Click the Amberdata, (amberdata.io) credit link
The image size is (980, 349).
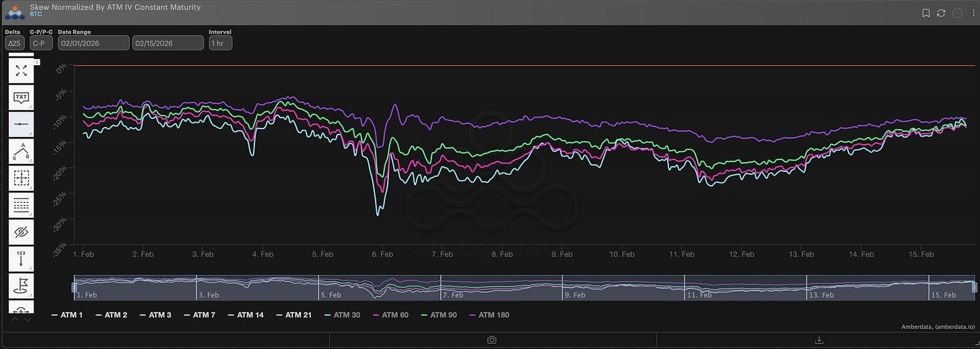coord(938,327)
